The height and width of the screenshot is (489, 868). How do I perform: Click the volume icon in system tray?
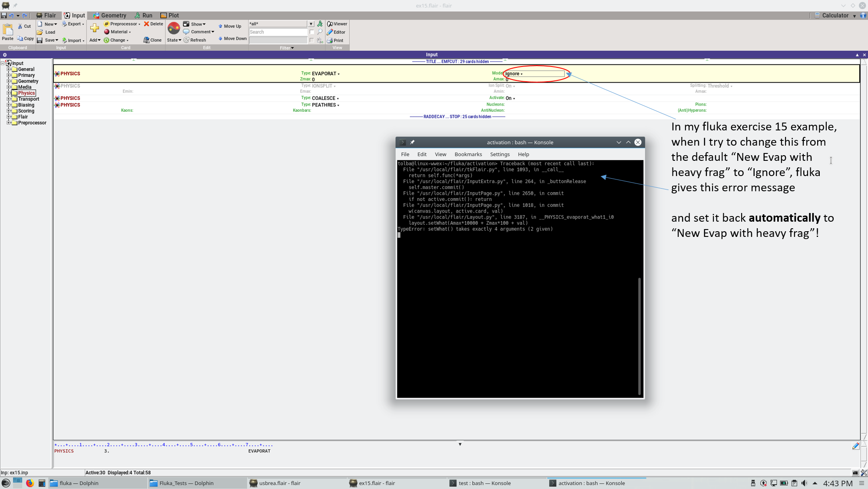tap(804, 483)
